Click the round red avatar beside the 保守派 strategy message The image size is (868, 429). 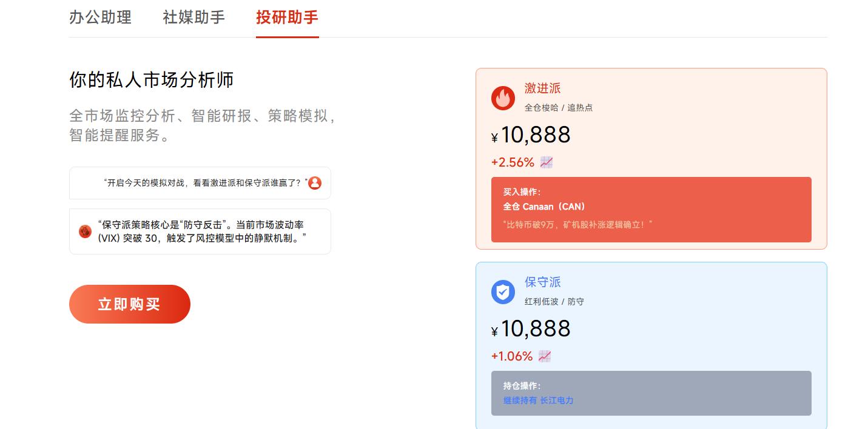click(x=86, y=231)
